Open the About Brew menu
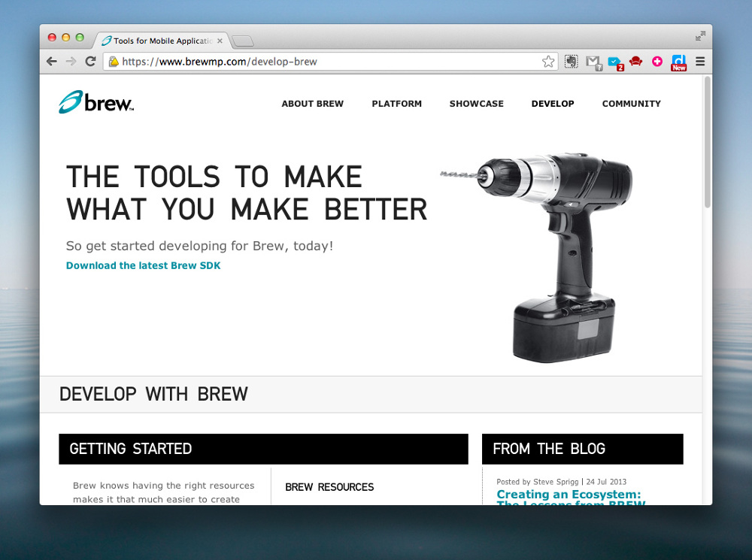 313,104
